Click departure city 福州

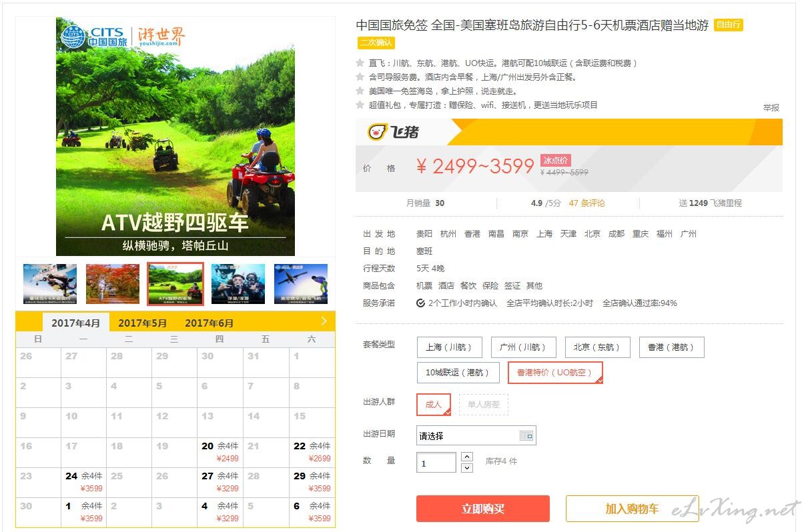(x=665, y=234)
